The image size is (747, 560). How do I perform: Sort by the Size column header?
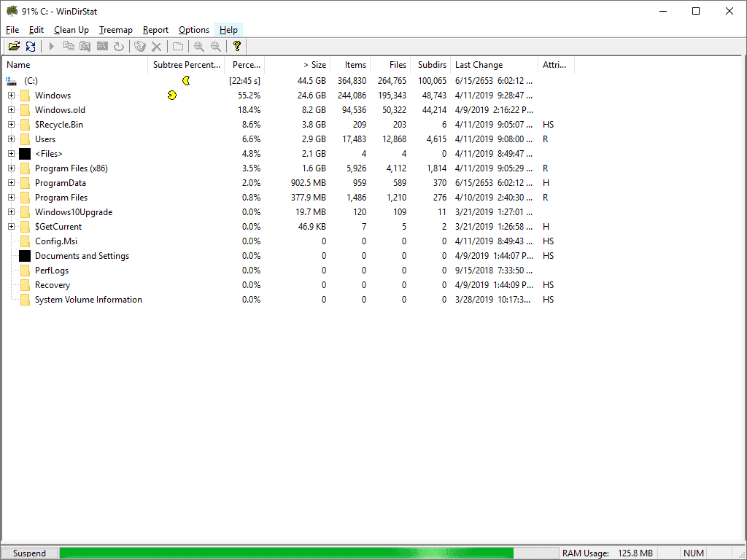pyautogui.click(x=298, y=65)
